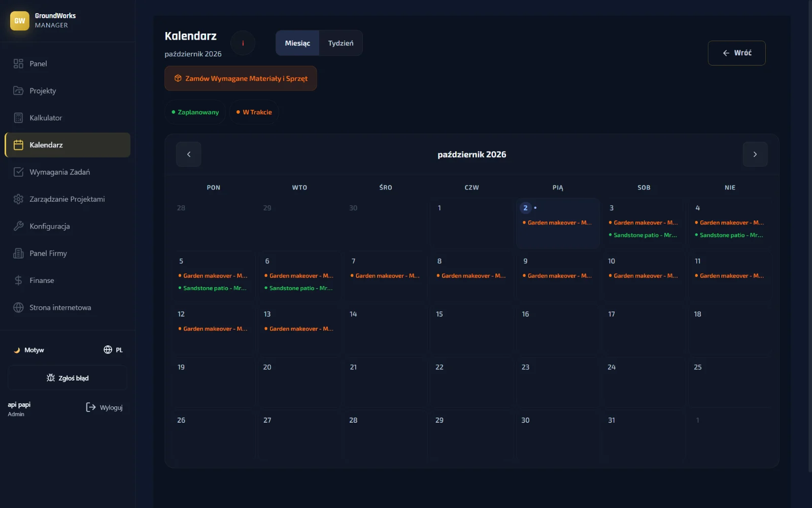Open Finanse dollar icon
This screenshot has width=812, height=508.
click(x=18, y=280)
